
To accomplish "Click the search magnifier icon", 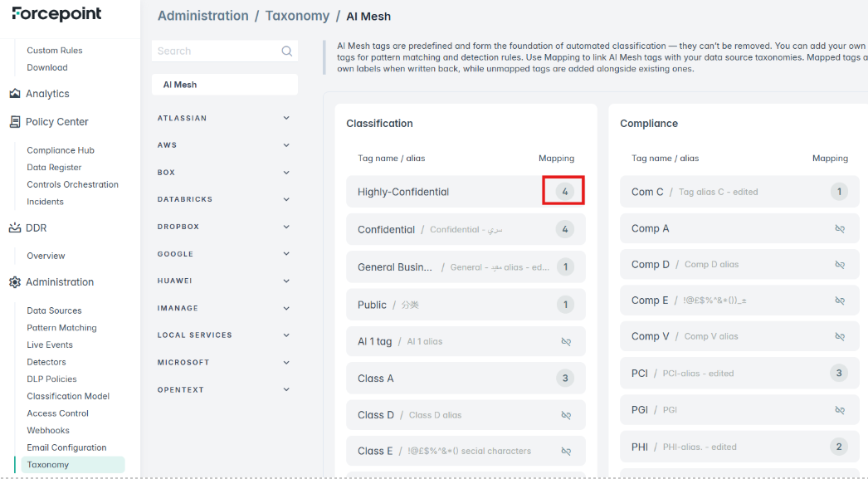I will [287, 51].
